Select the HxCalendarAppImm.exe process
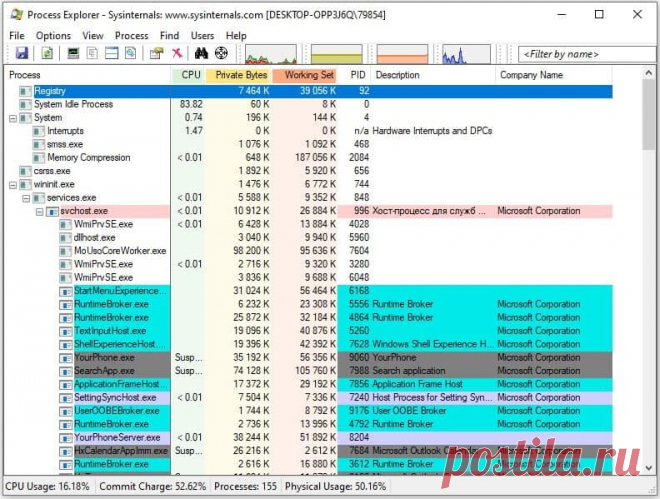Viewport: 660px width, 499px height. [308, 451]
